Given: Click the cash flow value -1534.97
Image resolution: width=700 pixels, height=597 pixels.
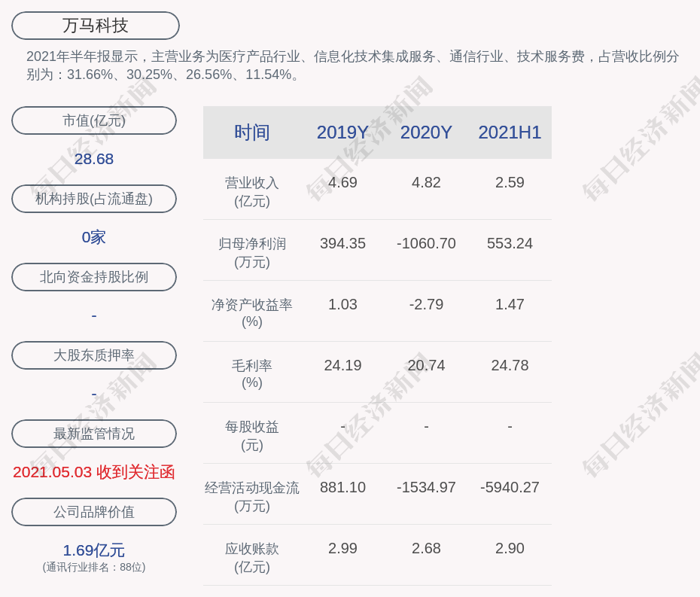Looking at the screenshot, I should [426, 487].
